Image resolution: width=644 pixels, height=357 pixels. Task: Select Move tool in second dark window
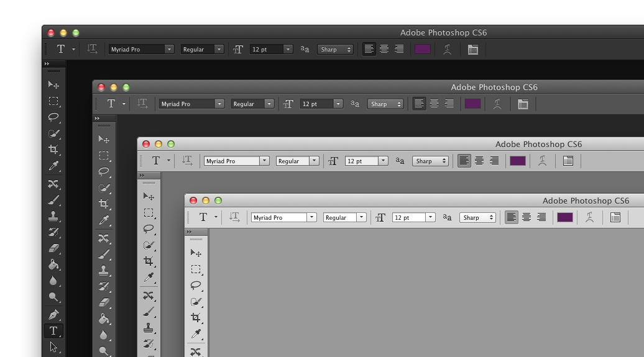103,139
